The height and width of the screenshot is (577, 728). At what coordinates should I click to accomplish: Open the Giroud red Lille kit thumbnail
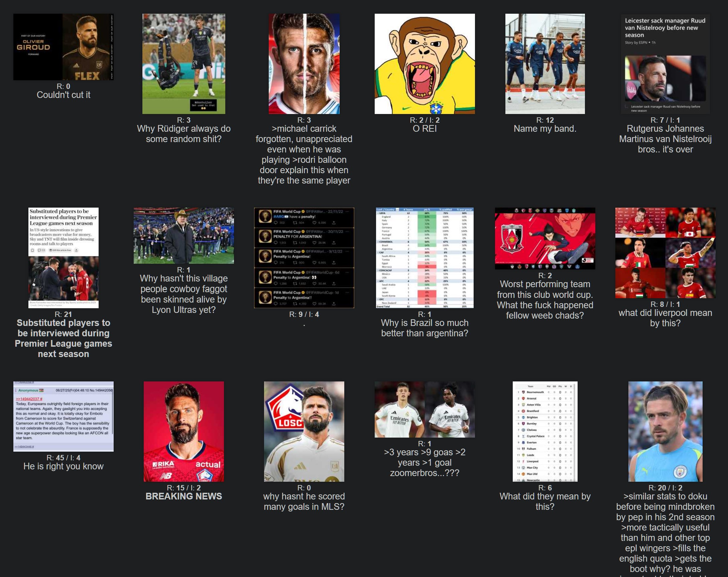tap(184, 432)
